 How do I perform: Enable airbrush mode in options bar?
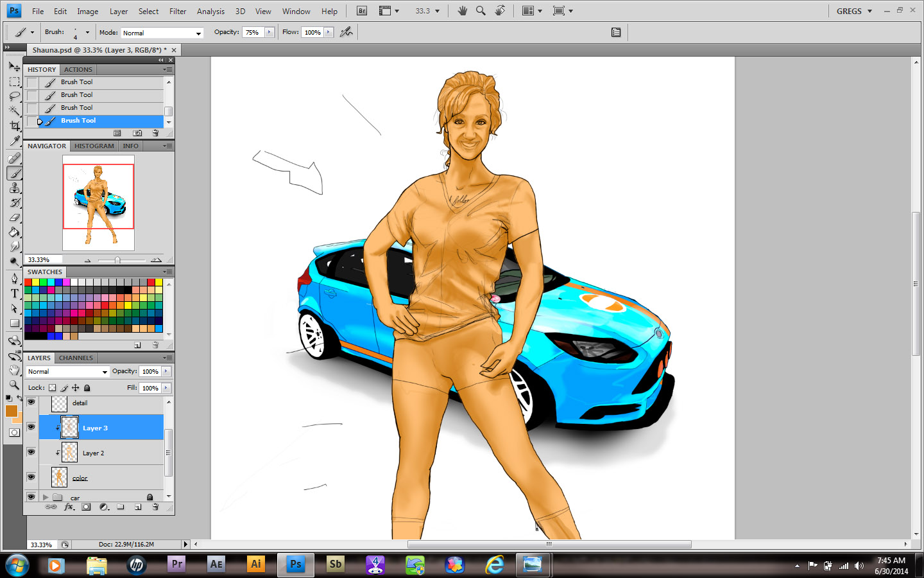pos(346,32)
